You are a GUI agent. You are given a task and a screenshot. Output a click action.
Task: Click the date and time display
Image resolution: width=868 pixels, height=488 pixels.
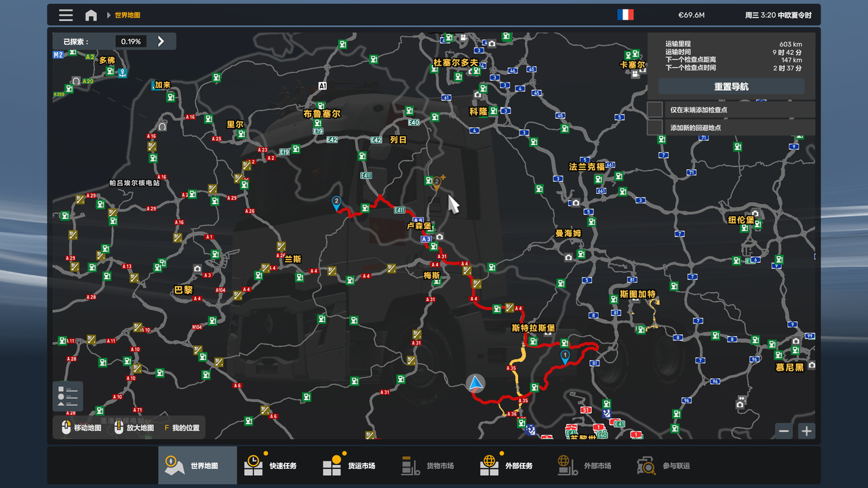pyautogui.click(x=778, y=15)
